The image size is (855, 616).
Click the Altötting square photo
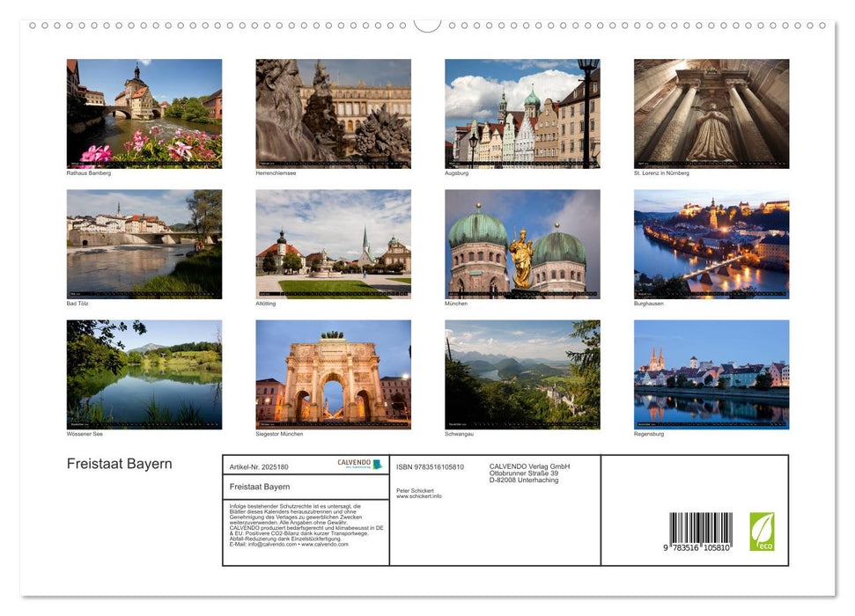pyautogui.click(x=333, y=243)
